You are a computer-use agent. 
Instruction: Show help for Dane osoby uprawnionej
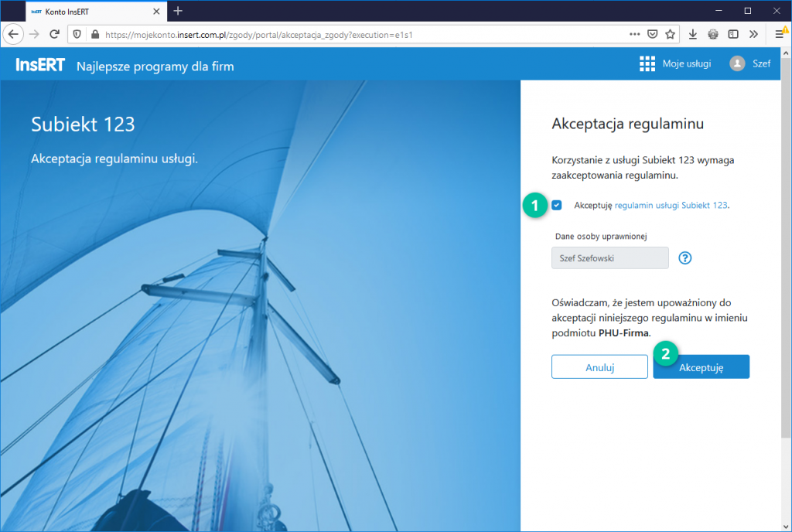click(685, 258)
